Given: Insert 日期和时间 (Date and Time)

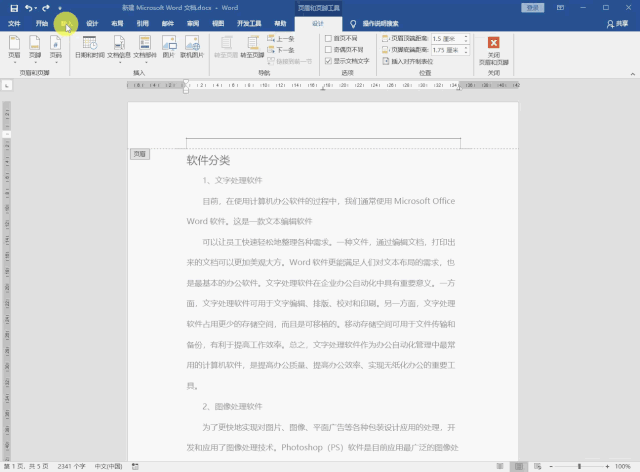Looking at the screenshot, I should pos(90,47).
